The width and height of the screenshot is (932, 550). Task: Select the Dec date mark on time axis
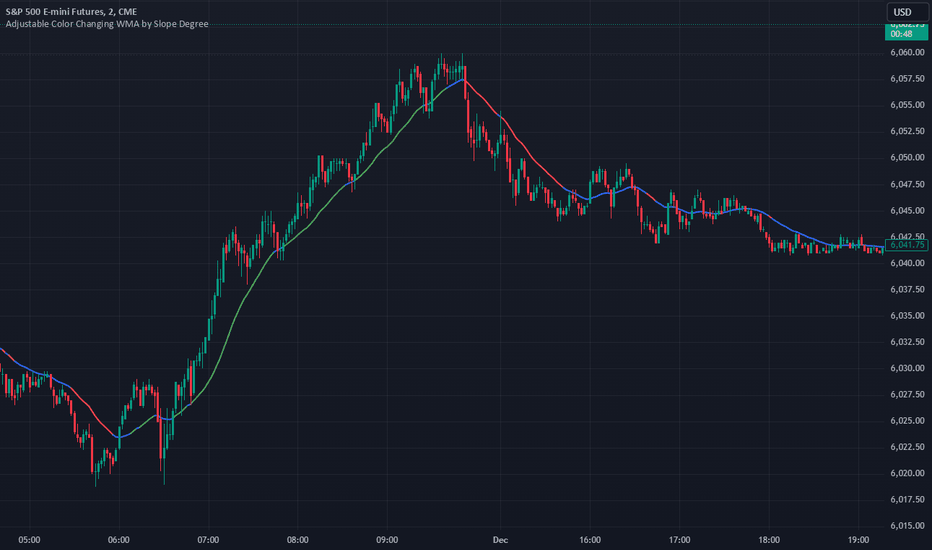[x=500, y=540]
